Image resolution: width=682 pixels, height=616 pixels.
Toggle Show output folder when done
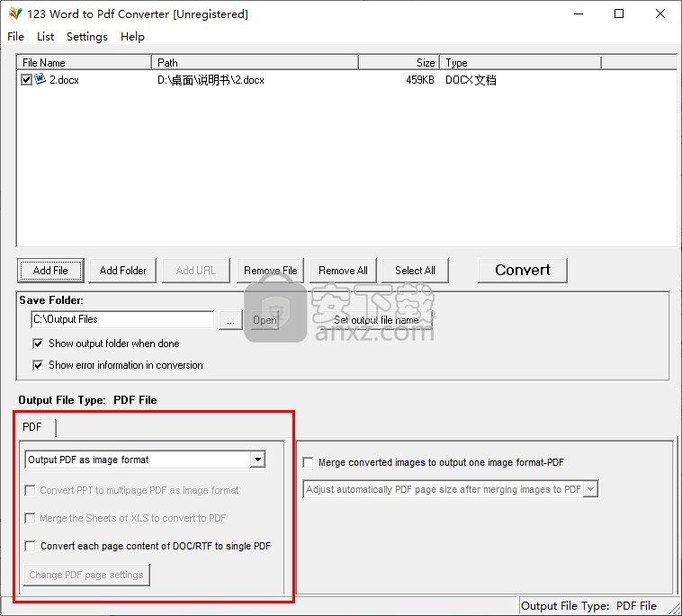click(38, 344)
